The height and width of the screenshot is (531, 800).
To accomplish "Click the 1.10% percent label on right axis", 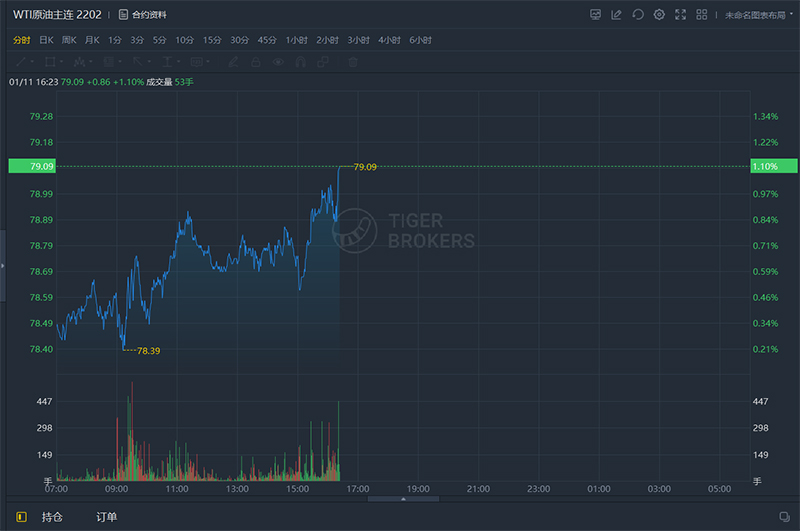I will click(773, 166).
